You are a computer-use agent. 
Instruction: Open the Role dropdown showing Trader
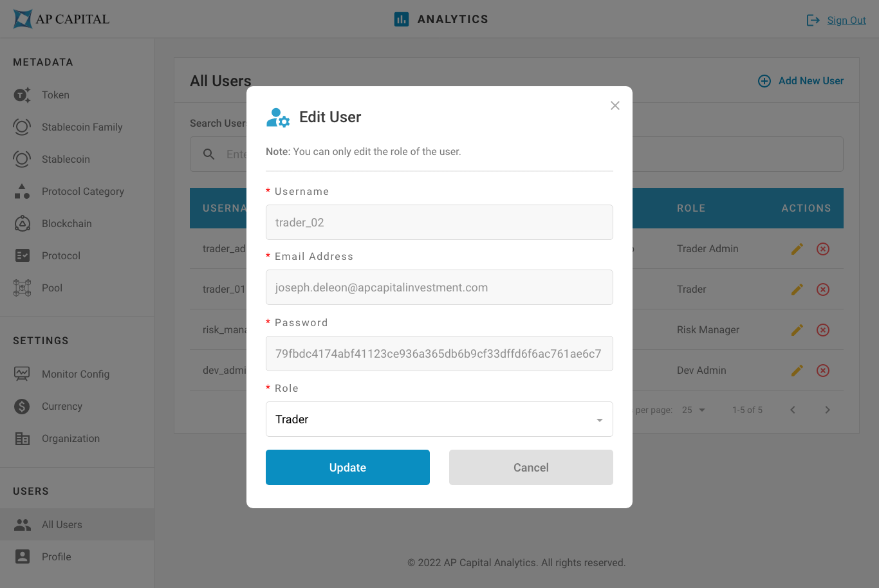(439, 419)
